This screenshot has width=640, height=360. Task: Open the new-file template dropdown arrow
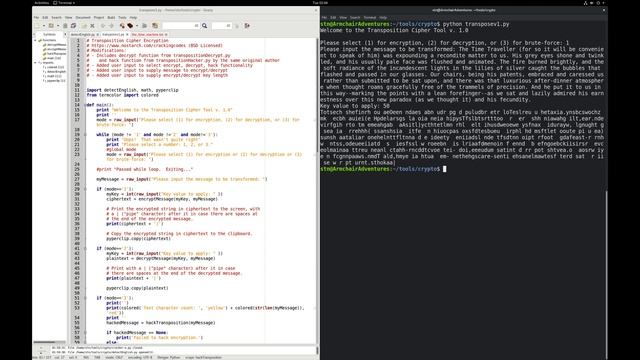click(x=44, y=26)
